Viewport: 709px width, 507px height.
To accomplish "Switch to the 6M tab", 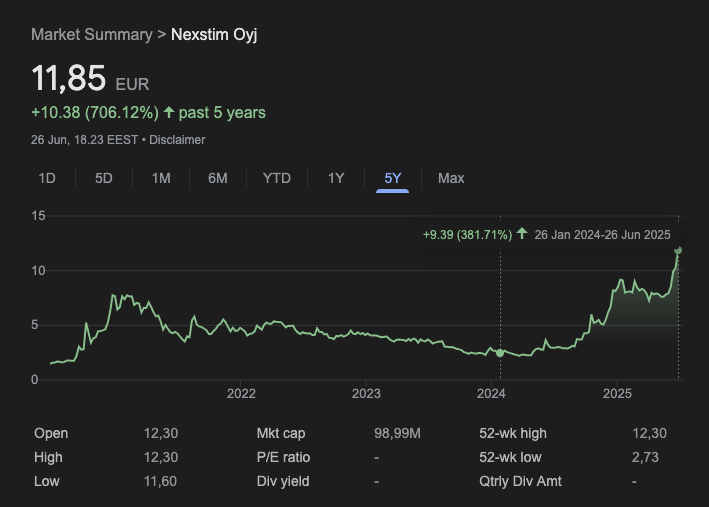I will click(218, 178).
